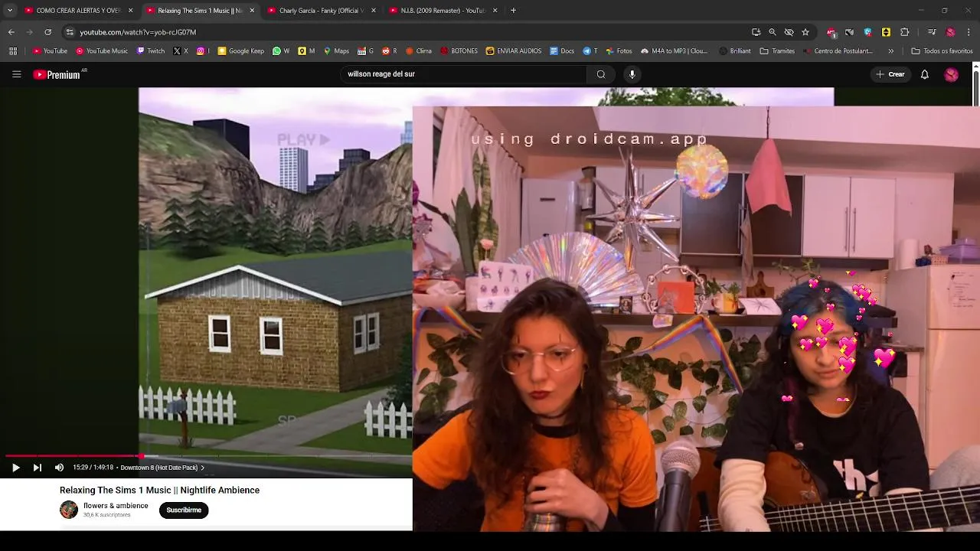This screenshot has width=980, height=551.
Task: Expand the Downtown 8 chapter chevron
Action: click(202, 468)
